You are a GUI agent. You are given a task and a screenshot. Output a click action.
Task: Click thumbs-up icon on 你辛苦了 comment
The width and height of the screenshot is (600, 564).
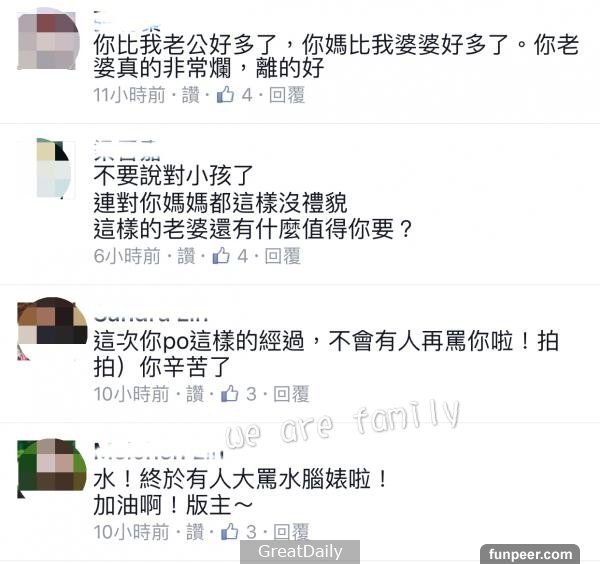click(x=230, y=393)
